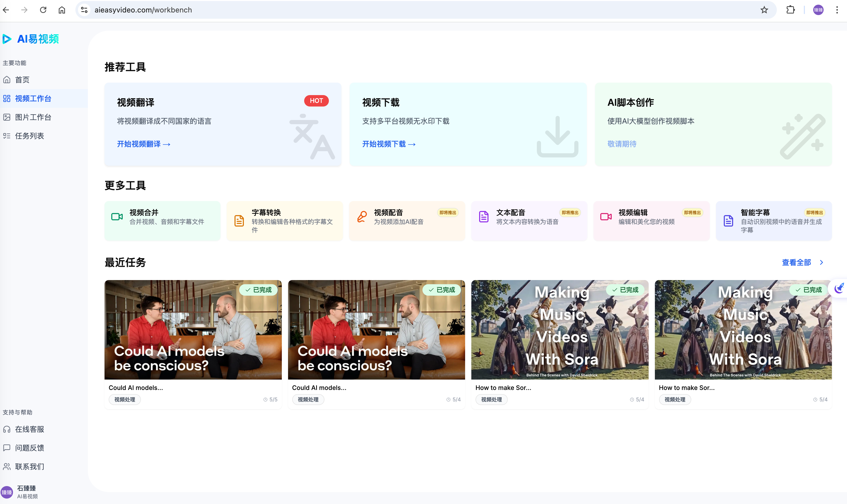This screenshot has height=504, width=847.
Task: Click 开始视频翻译 link
Action: (143, 144)
